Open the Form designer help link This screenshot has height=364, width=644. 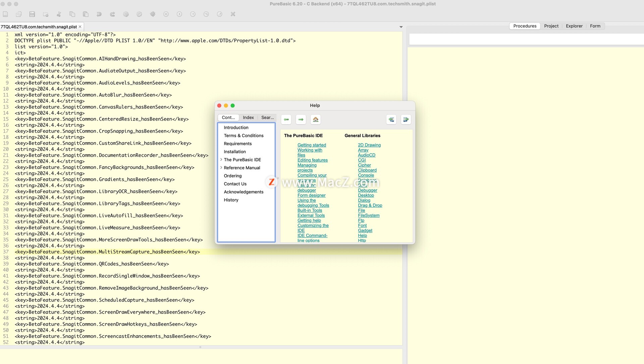tap(311, 195)
